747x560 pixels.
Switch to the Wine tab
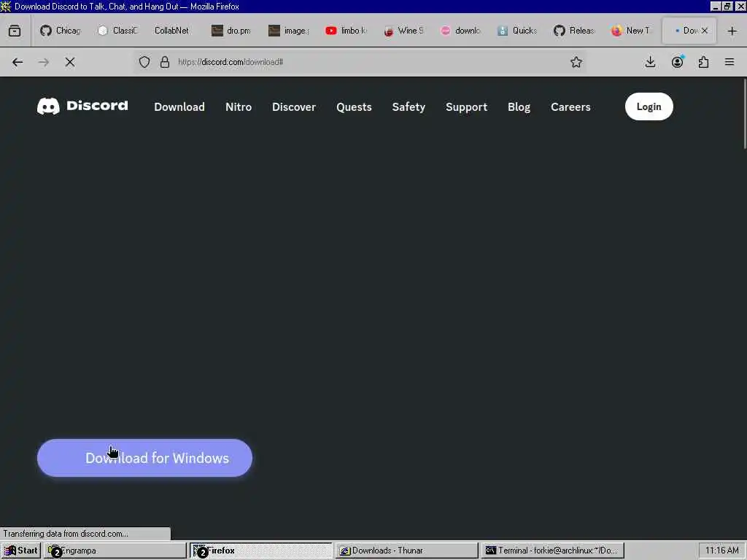403,31
